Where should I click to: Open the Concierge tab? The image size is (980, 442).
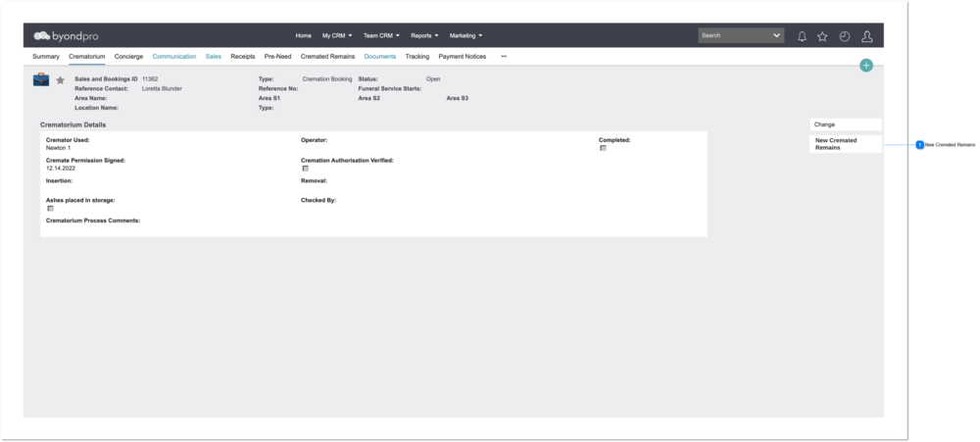(x=128, y=56)
